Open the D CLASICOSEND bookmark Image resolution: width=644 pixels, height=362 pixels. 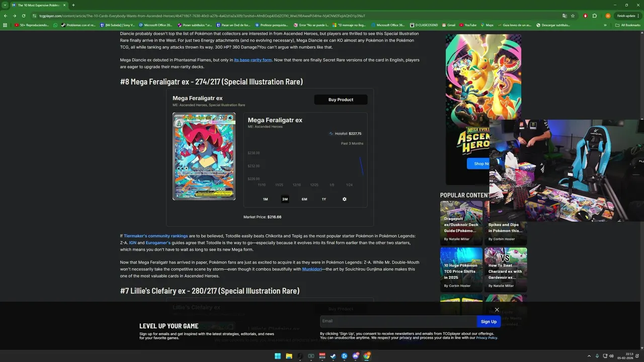(424, 25)
